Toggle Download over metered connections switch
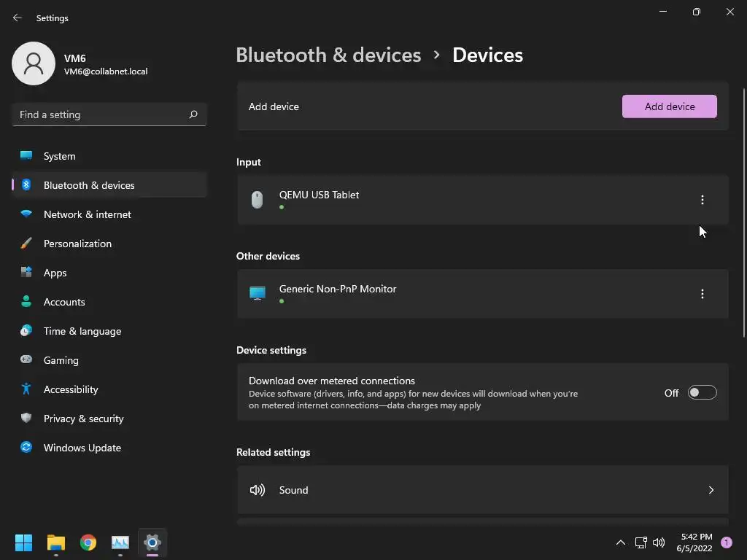This screenshot has height=560, width=747. coord(702,393)
